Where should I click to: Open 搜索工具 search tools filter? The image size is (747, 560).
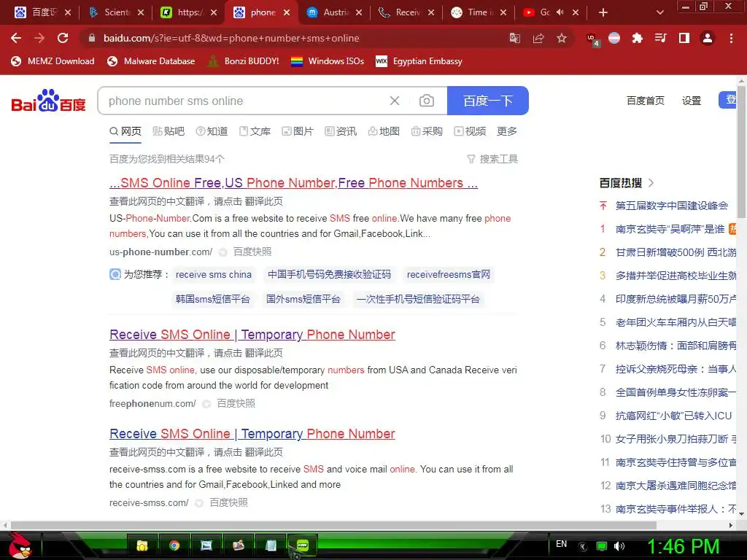point(492,159)
